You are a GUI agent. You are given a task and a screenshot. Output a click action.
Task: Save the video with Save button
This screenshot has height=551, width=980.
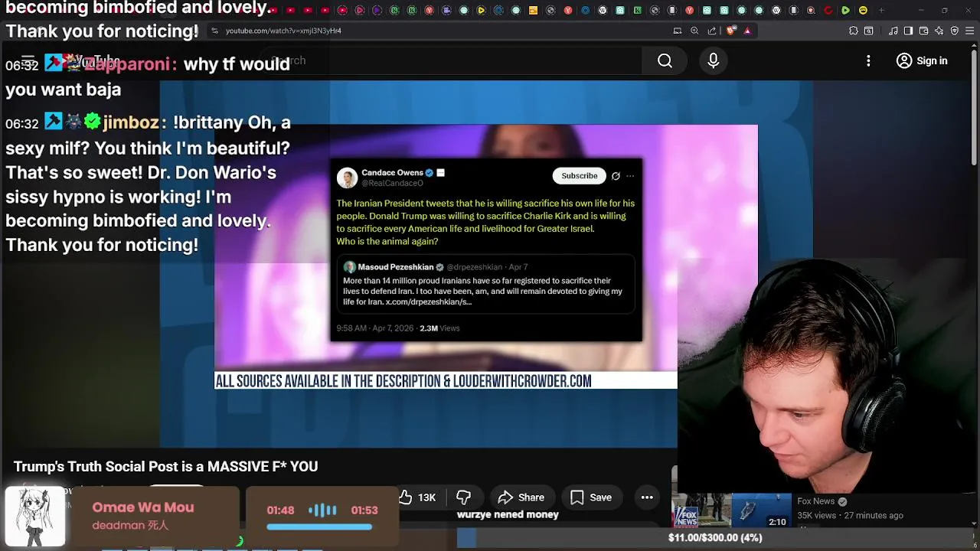tap(591, 497)
